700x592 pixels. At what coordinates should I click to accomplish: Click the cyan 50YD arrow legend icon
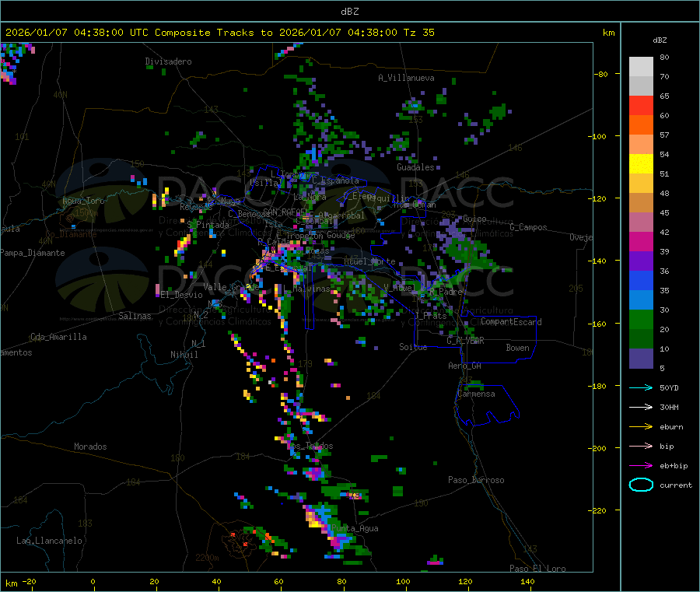641,387
